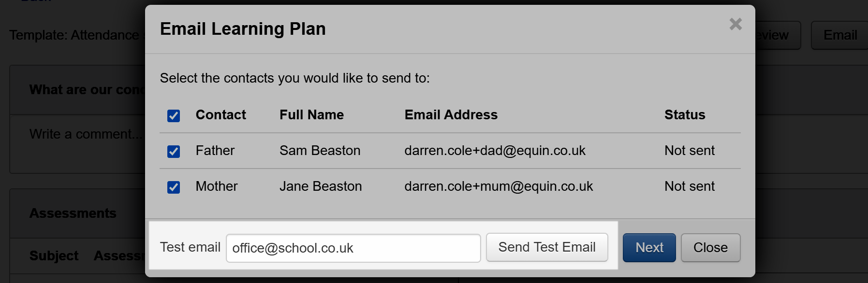This screenshot has height=283, width=868.
Task: Click the Email Address column header
Action: pyautogui.click(x=451, y=115)
